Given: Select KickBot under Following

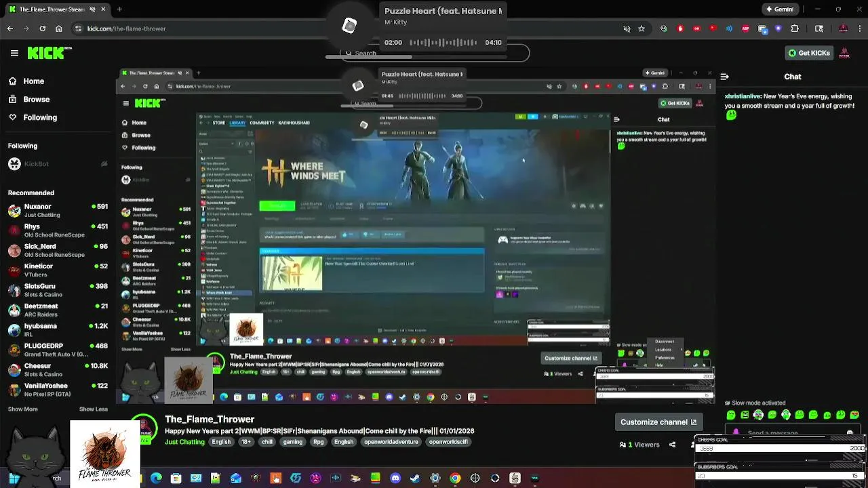Looking at the screenshot, I should 58,164.
